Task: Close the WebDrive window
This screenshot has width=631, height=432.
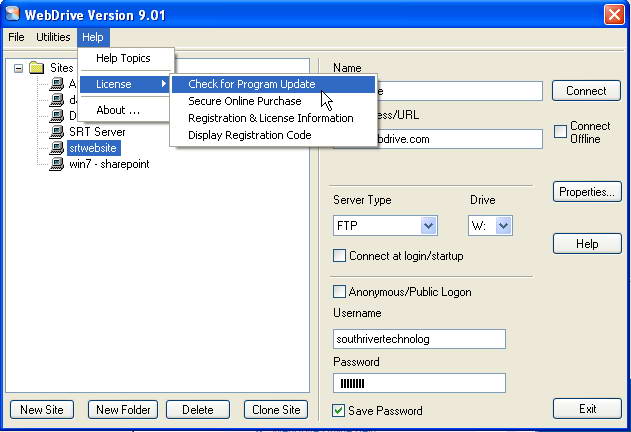Action: (615, 15)
